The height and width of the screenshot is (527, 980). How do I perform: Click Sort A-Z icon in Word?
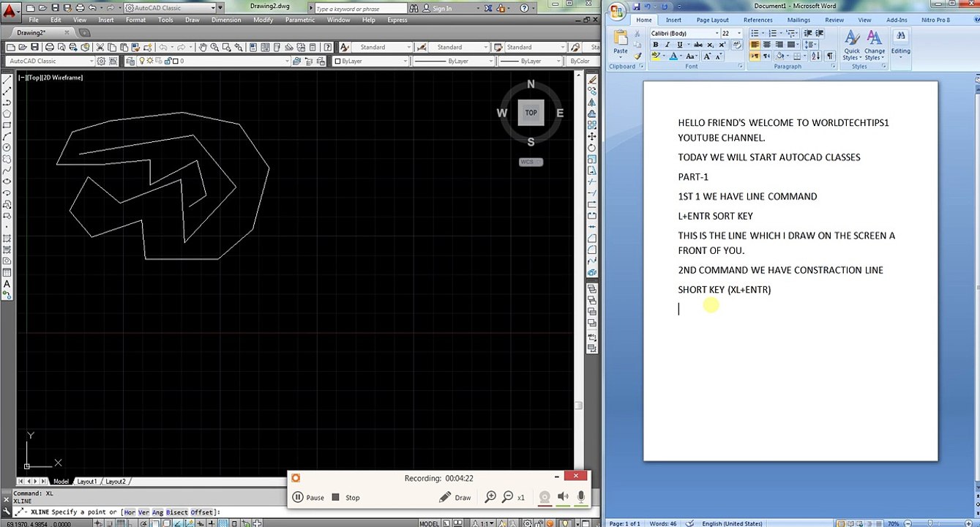point(816,56)
